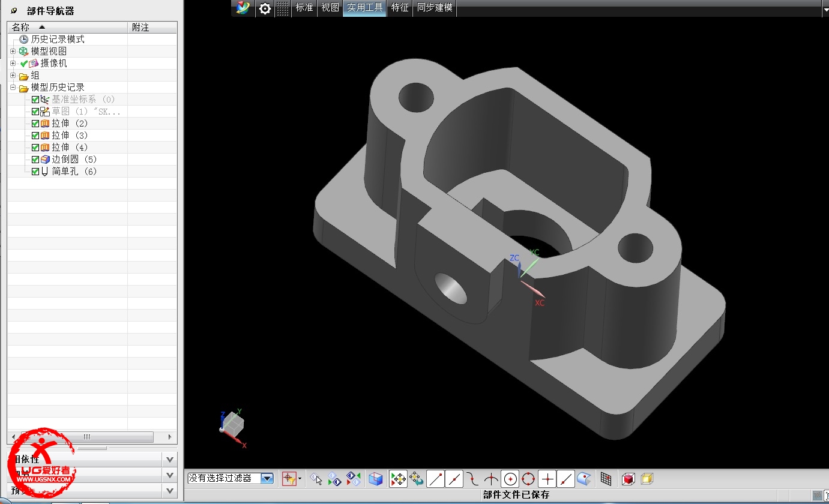Click the 部件文件已保存 status message

click(516, 495)
